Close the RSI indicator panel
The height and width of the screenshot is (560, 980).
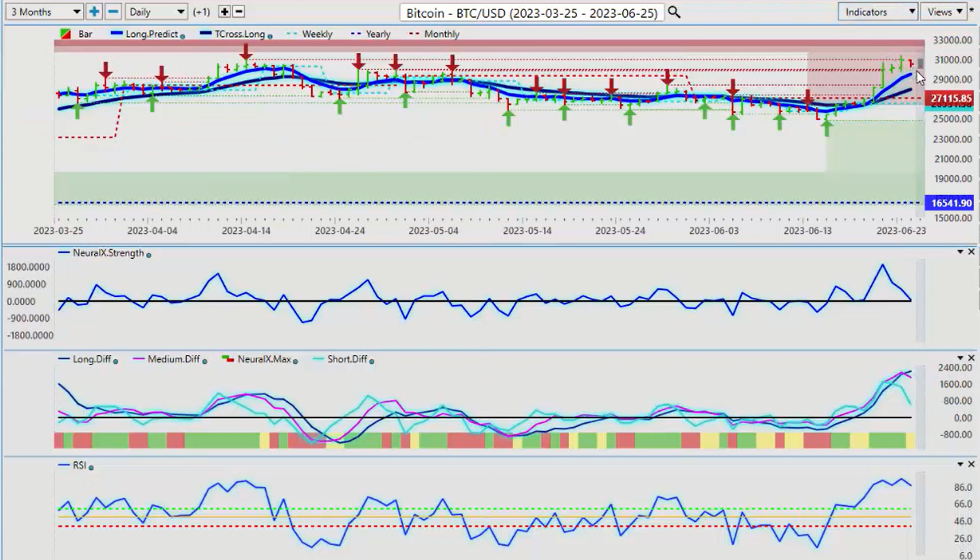point(972,464)
